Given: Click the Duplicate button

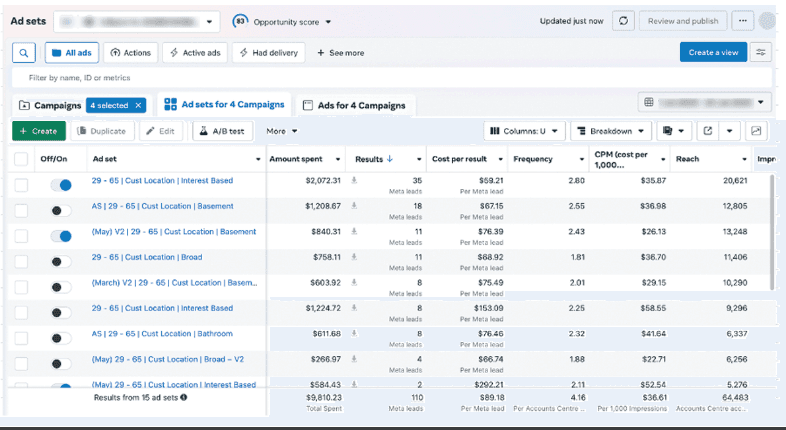Looking at the screenshot, I should point(102,131).
